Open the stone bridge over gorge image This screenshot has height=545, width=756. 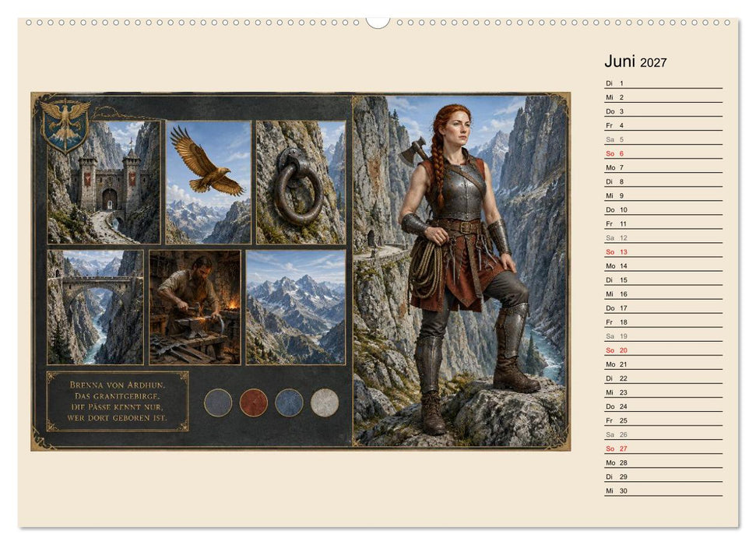point(96,307)
